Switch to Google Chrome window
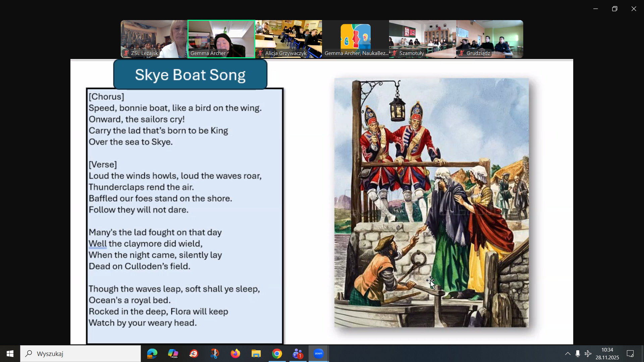Viewport: 644px width, 362px height. click(277, 354)
